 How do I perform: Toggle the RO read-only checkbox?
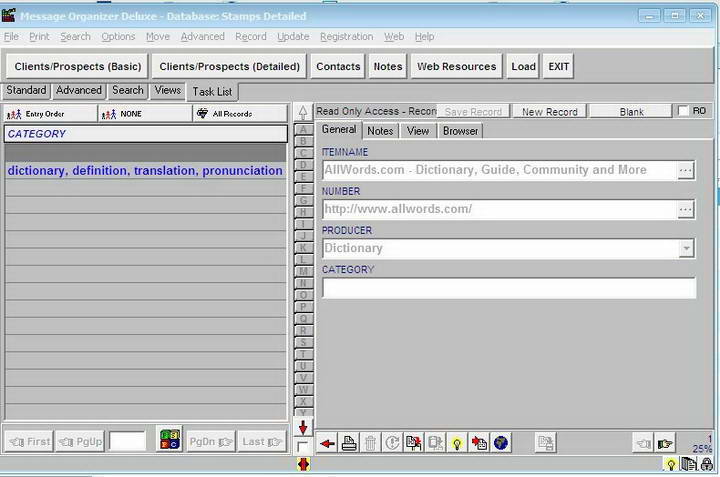click(x=683, y=111)
